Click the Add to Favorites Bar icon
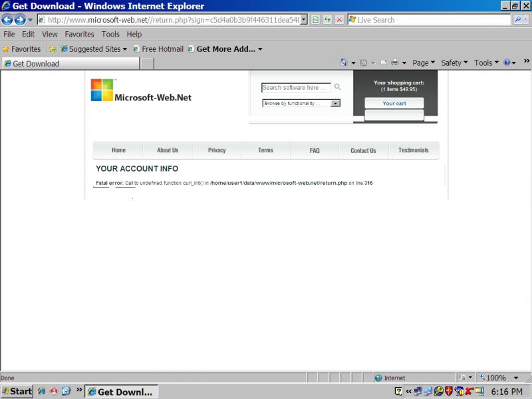 (53, 49)
